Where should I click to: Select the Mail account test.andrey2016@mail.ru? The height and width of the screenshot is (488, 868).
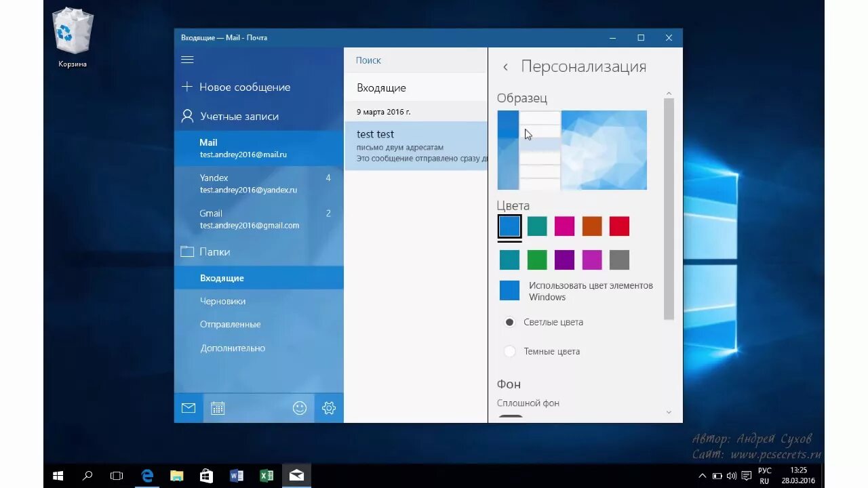coord(259,148)
